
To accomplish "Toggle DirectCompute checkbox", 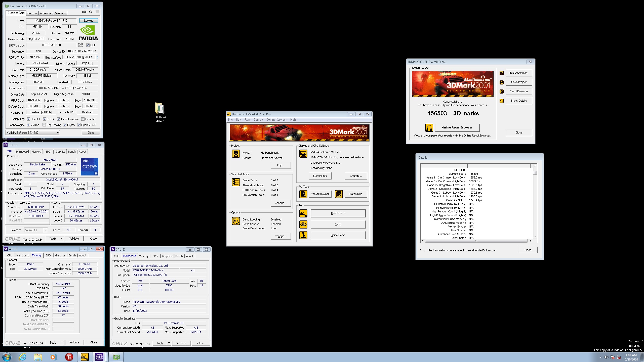I will pos(59,119).
